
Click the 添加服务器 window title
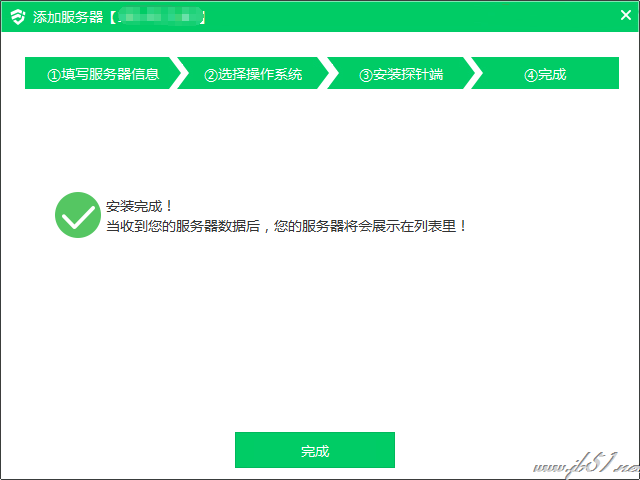click(68, 17)
